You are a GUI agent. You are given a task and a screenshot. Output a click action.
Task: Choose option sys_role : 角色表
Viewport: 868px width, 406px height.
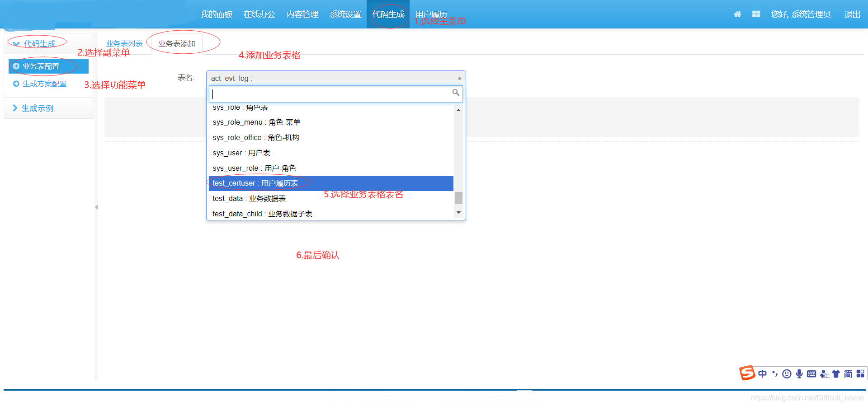click(x=331, y=107)
